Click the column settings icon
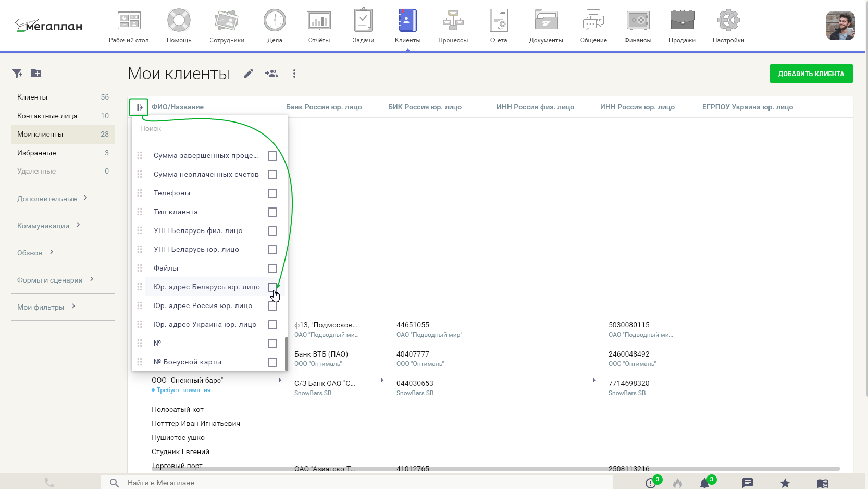Screen dimensions: 868x489 click(x=139, y=107)
